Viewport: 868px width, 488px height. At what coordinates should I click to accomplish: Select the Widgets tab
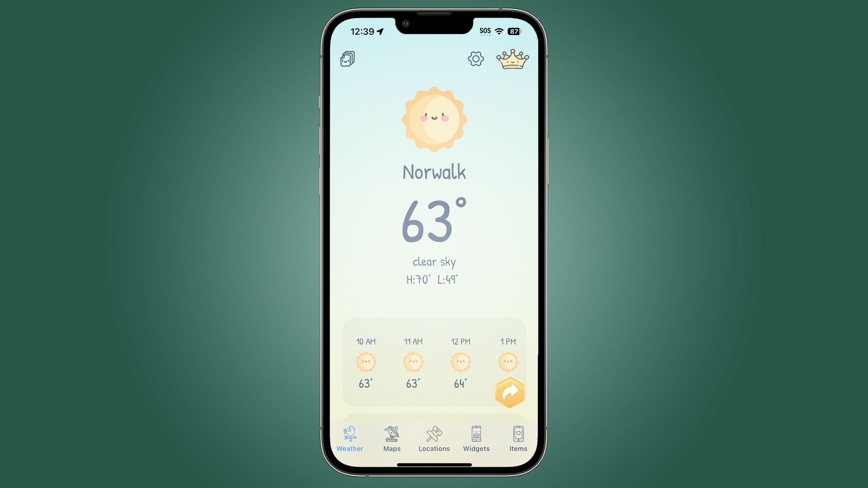(x=476, y=439)
